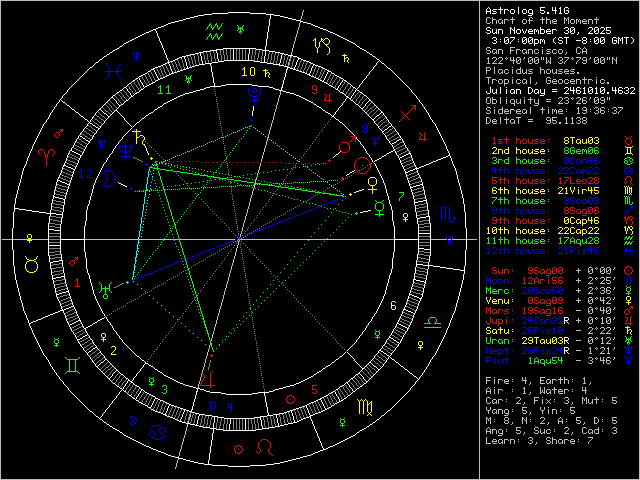This screenshot has width=640, height=480.
Task: Click the yellow house number 10 on the wheel
Action: pyautogui.click(x=248, y=72)
